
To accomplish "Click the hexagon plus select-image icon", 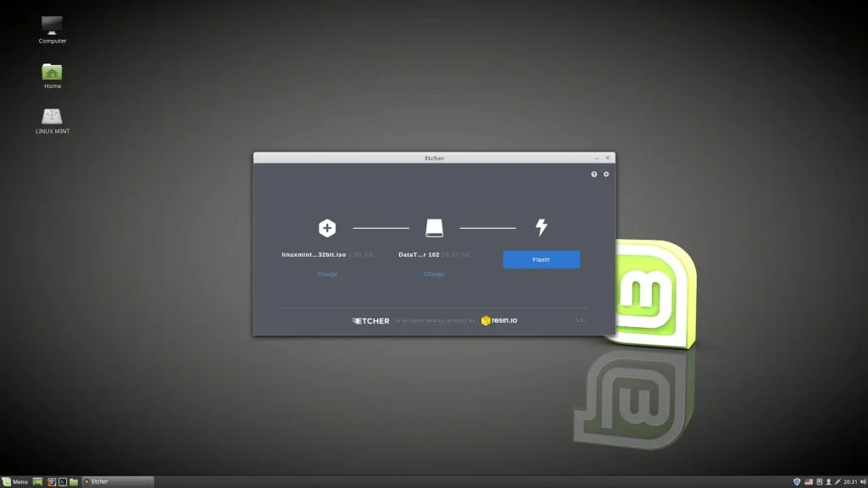I will (327, 228).
